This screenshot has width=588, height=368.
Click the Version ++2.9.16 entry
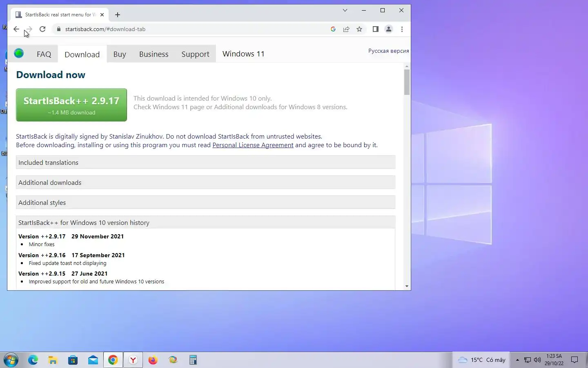71,255
